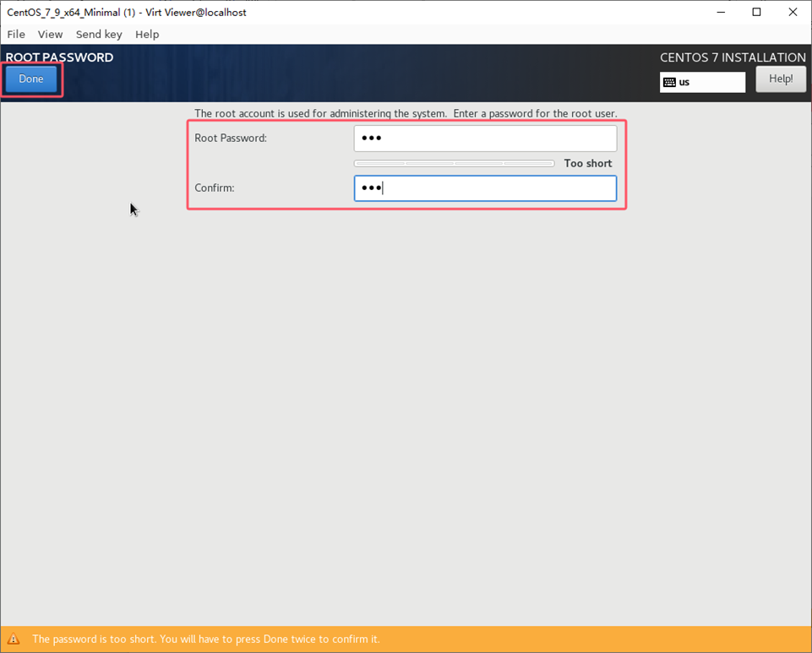
Task: Click the "Too short" strength label
Action: [x=588, y=163]
